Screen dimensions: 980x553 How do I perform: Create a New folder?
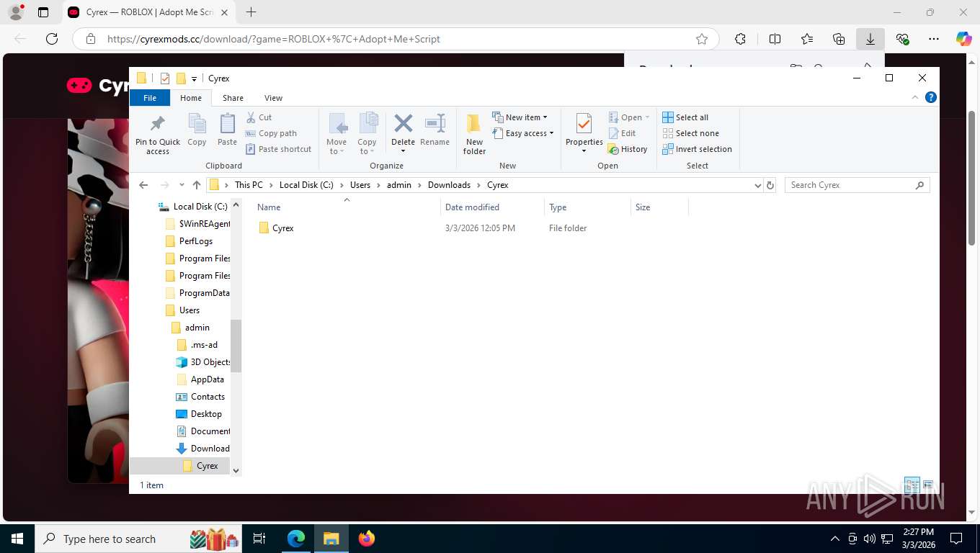(474, 134)
